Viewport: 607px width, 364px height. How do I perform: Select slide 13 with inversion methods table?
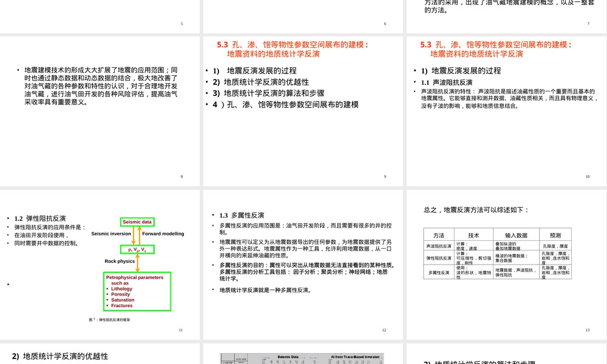pyautogui.click(x=506, y=265)
